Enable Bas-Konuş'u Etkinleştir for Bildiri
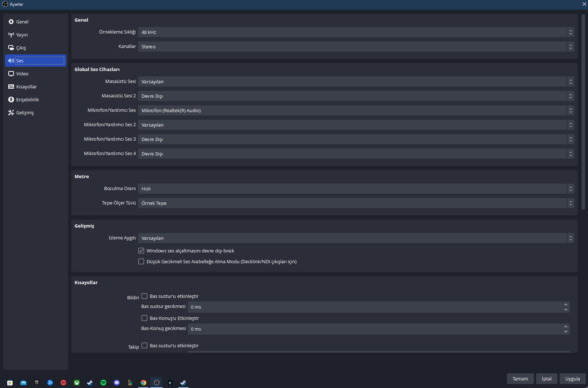Viewport: 588px width, 388px height. click(144, 318)
